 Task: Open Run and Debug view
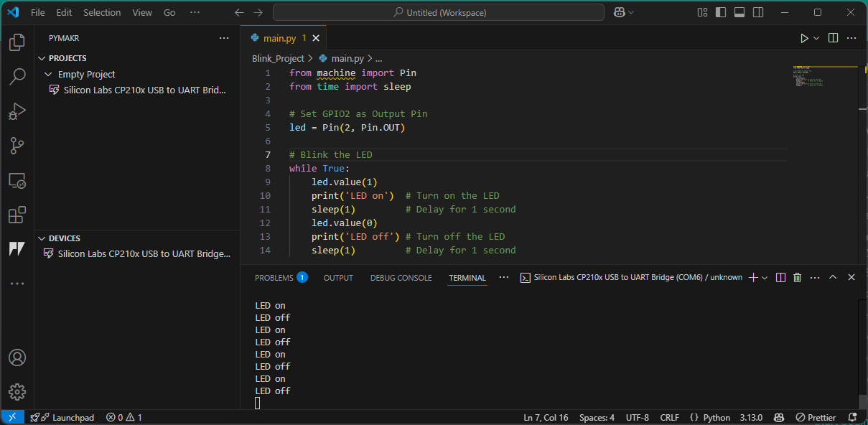(x=17, y=111)
